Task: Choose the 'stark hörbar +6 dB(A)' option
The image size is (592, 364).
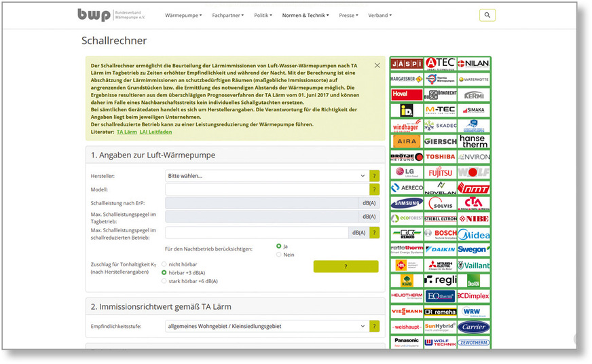Action: point(164,280)
